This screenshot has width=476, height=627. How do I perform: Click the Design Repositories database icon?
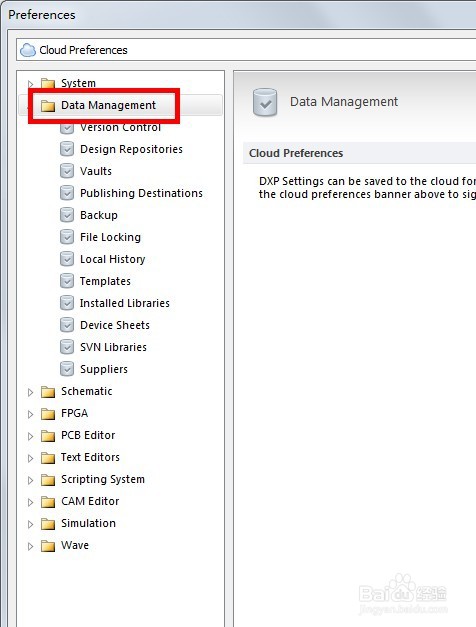pyautogui.click(x=67, y=149)
